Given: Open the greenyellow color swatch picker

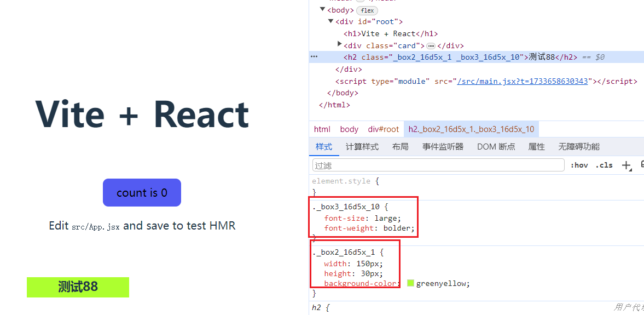Looking at the screenshot, I should [x=411, y=283].
